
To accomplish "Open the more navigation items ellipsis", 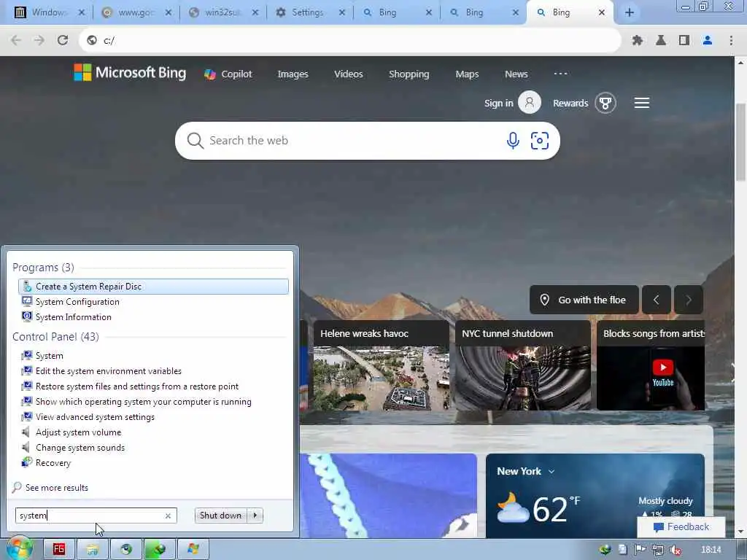I will click(560, 74).
